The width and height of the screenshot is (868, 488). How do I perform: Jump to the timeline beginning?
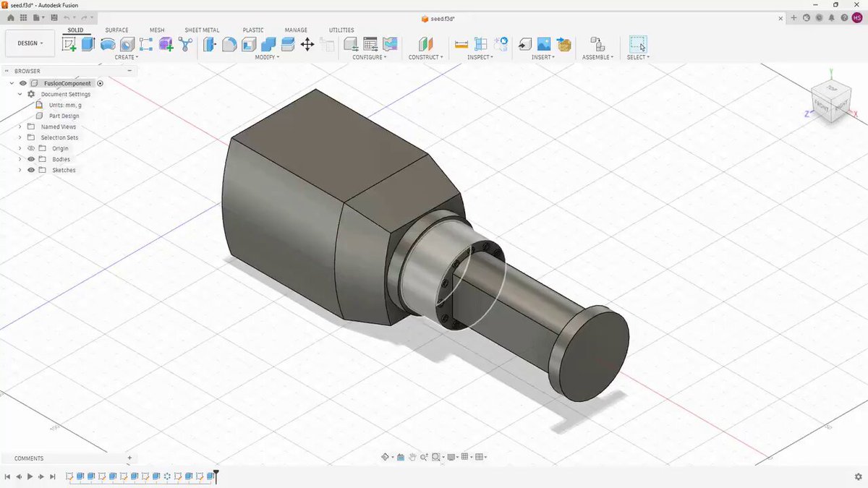[x=7, y=476]
